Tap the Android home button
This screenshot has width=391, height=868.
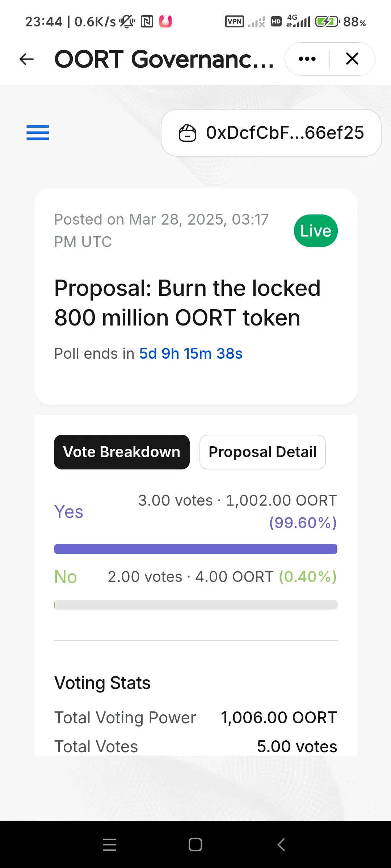(195, 844)
